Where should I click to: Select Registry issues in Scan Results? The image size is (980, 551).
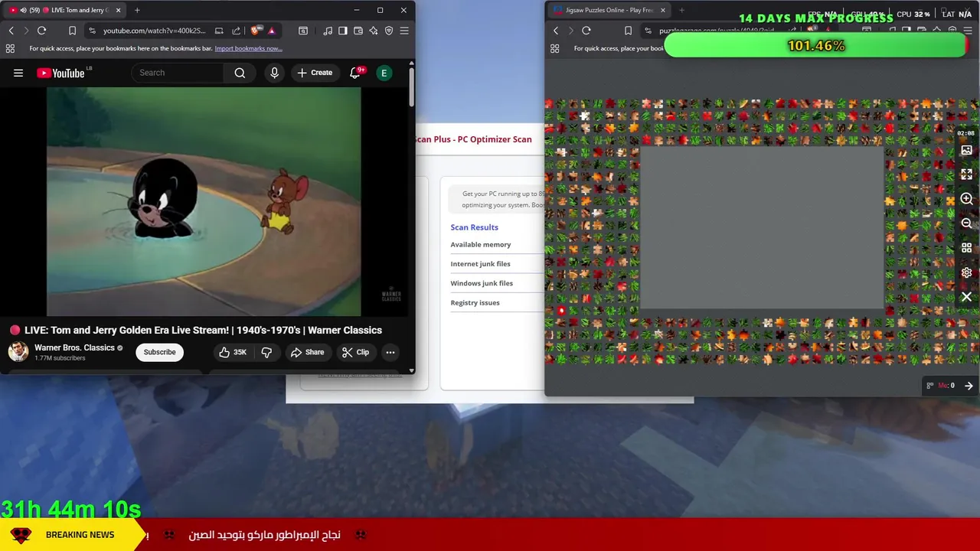(475, 303)
